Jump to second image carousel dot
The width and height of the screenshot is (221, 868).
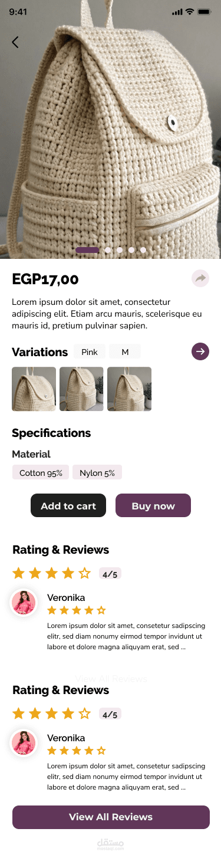click(108, 250)
